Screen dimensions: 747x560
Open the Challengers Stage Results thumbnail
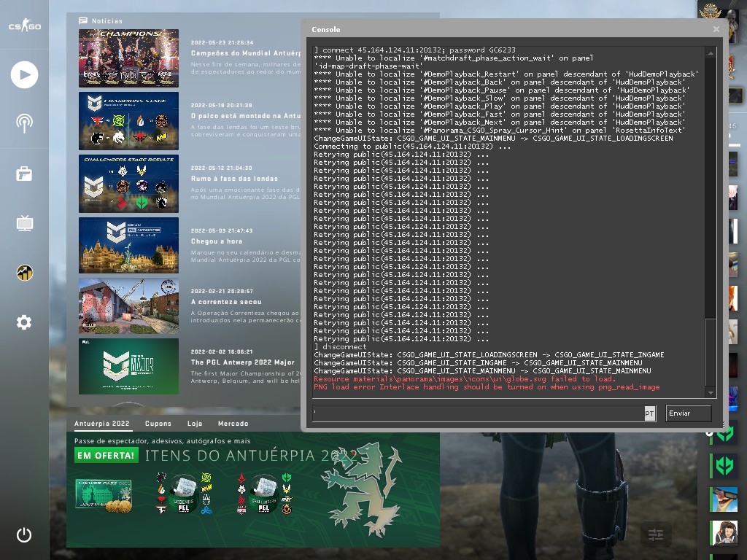coord(128,183)
